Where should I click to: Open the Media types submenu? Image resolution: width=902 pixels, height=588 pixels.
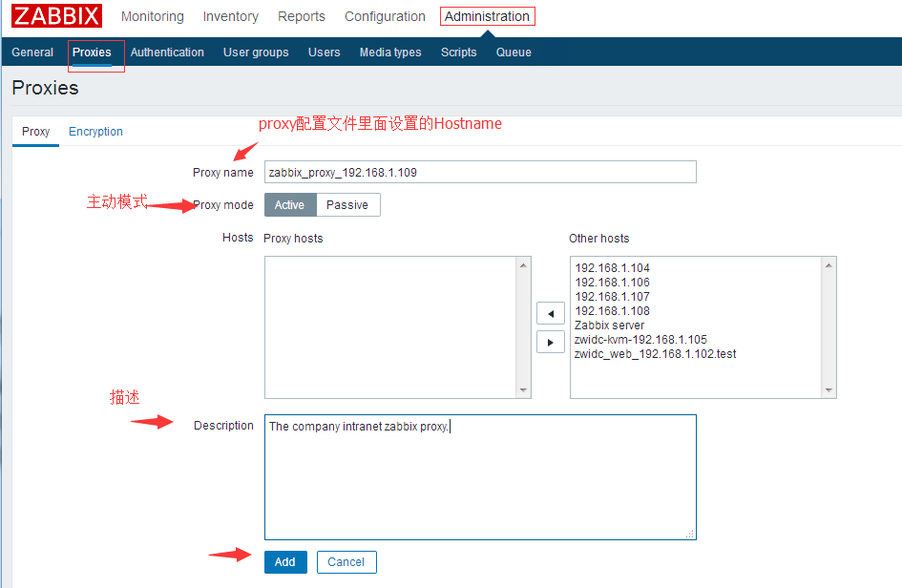pyautogui.click(x=389, y=52)
